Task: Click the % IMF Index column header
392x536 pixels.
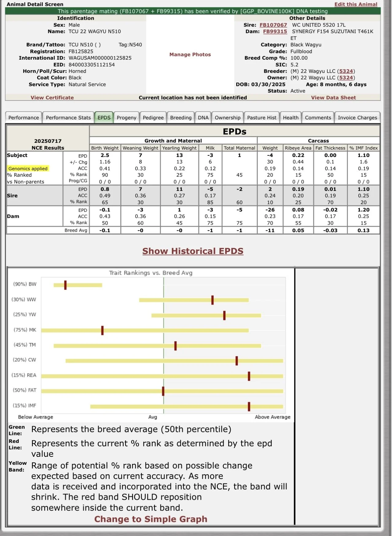Action: tap(363, 148)
